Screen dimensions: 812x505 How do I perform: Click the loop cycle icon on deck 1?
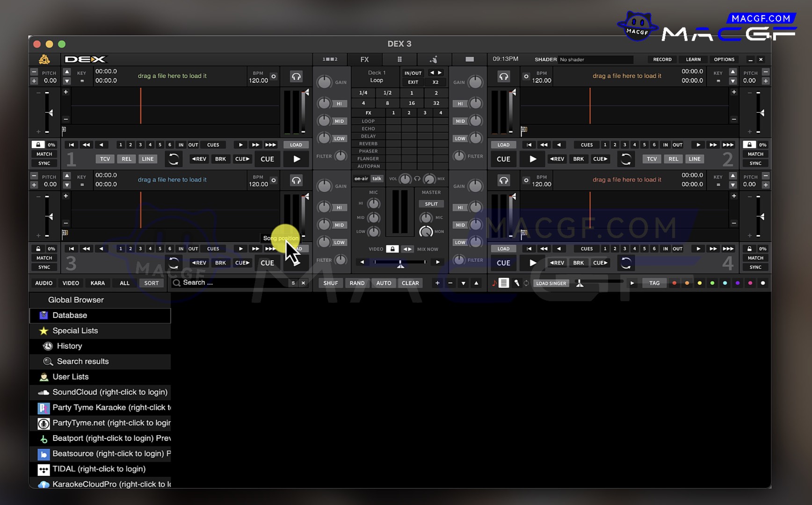174,159
